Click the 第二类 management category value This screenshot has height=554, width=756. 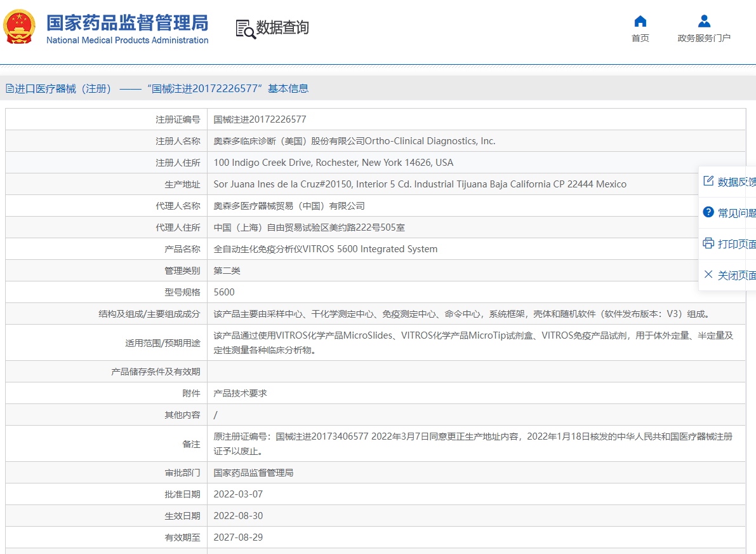click(x=227, y=271)
